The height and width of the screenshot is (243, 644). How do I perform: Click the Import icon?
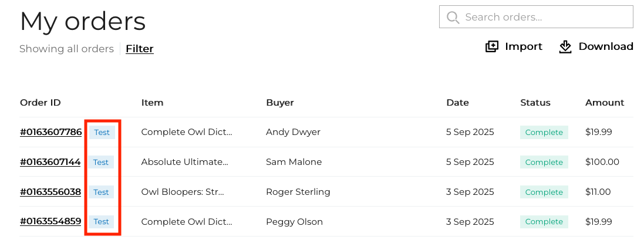coord(492,46)
